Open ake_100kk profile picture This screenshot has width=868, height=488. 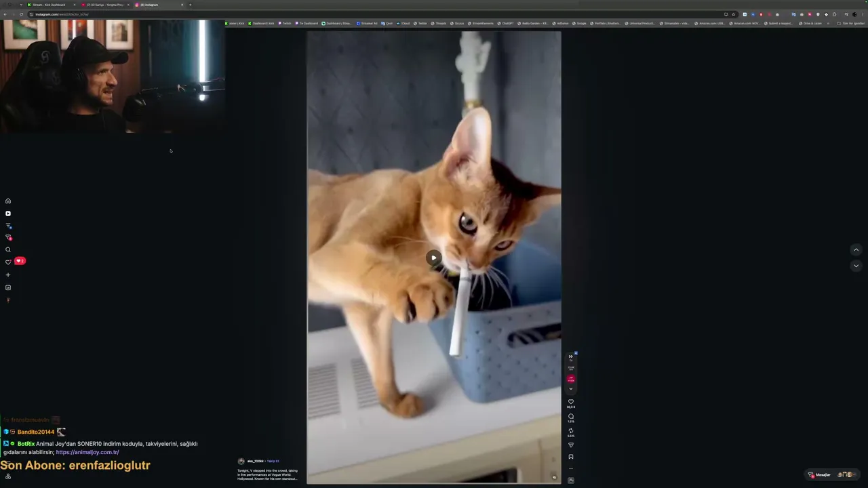241,461
